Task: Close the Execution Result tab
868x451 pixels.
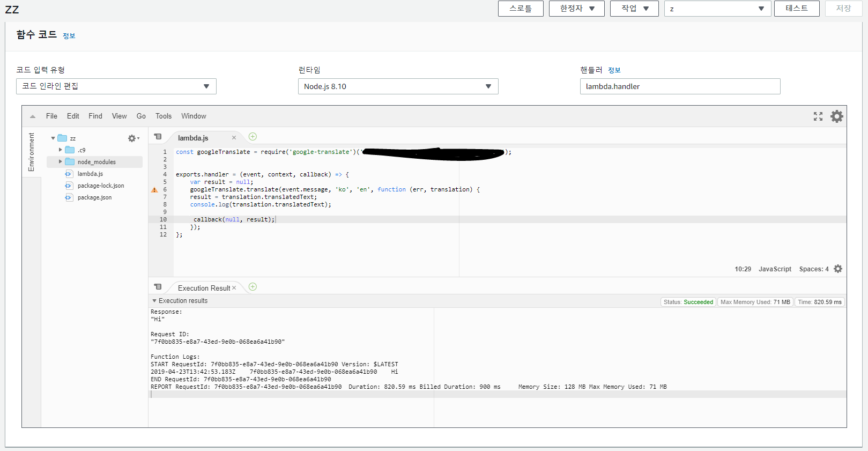Action: (x=234, y=288)
